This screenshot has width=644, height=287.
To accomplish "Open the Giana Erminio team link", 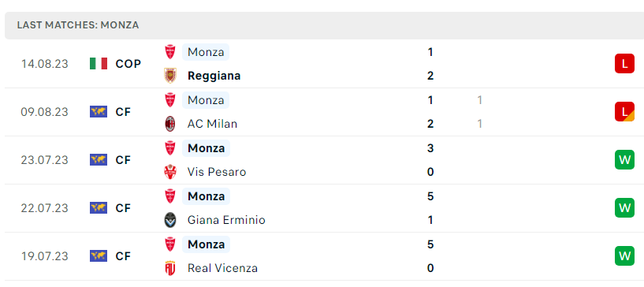I will (x=226, y=220).
